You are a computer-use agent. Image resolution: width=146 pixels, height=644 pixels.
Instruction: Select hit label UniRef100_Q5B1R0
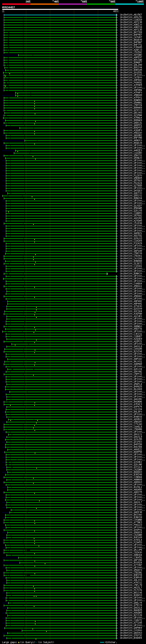pos(131,422)
